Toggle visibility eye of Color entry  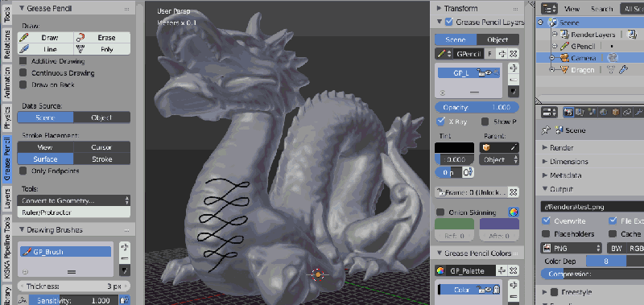[489, 290]
